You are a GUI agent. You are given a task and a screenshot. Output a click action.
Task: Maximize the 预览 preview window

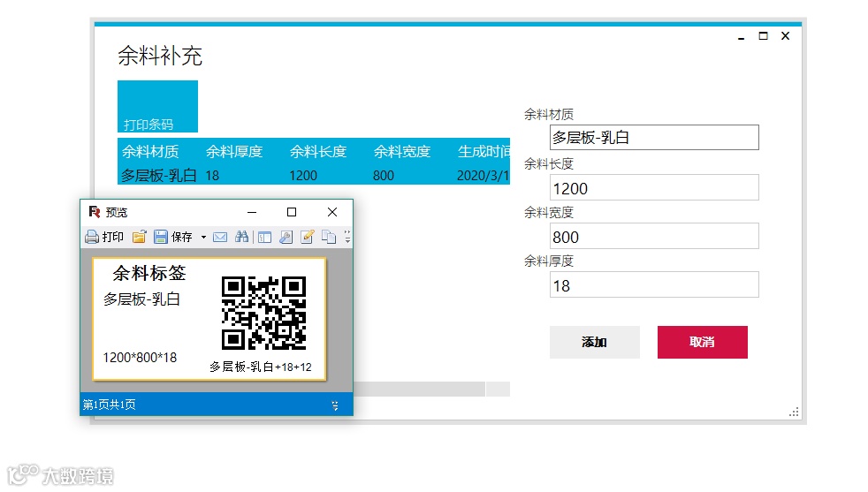click(292, 212)
